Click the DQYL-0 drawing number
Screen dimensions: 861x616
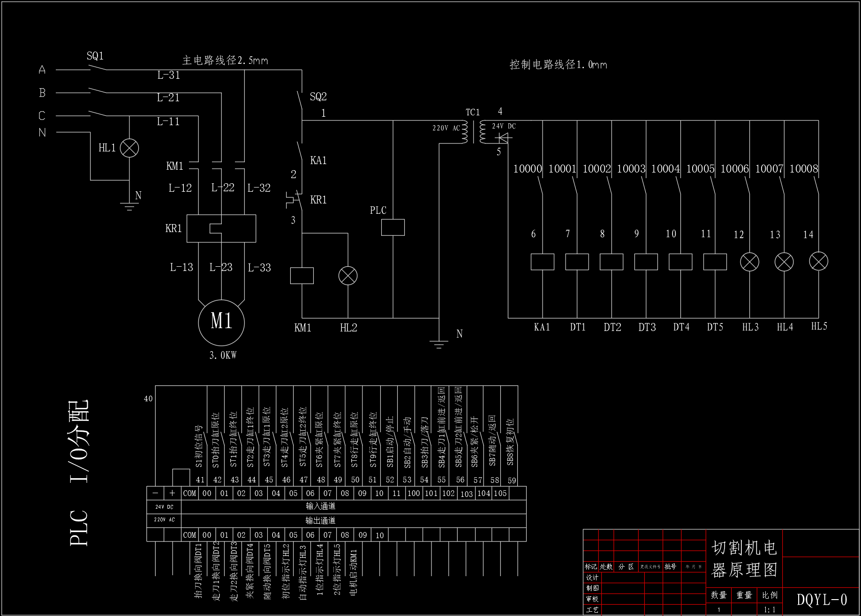pyautogui.click(x=822, y=600)
